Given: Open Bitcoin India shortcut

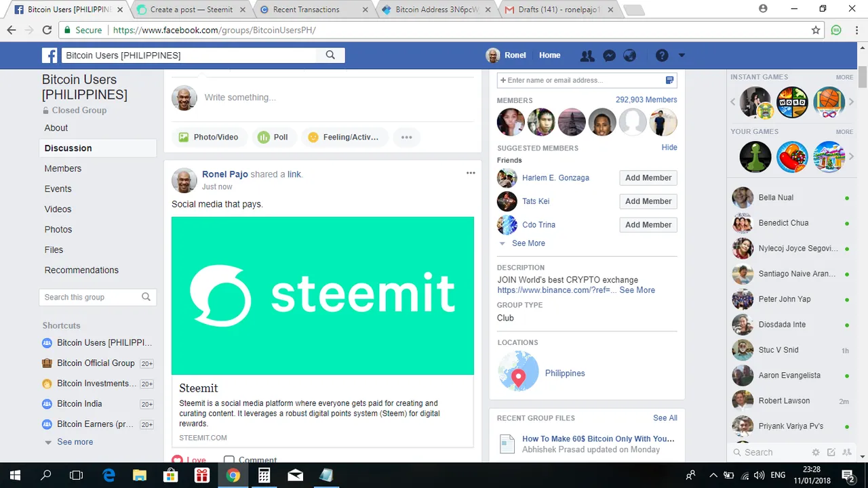Looking at the screenshot, I should tap(79, 404).
